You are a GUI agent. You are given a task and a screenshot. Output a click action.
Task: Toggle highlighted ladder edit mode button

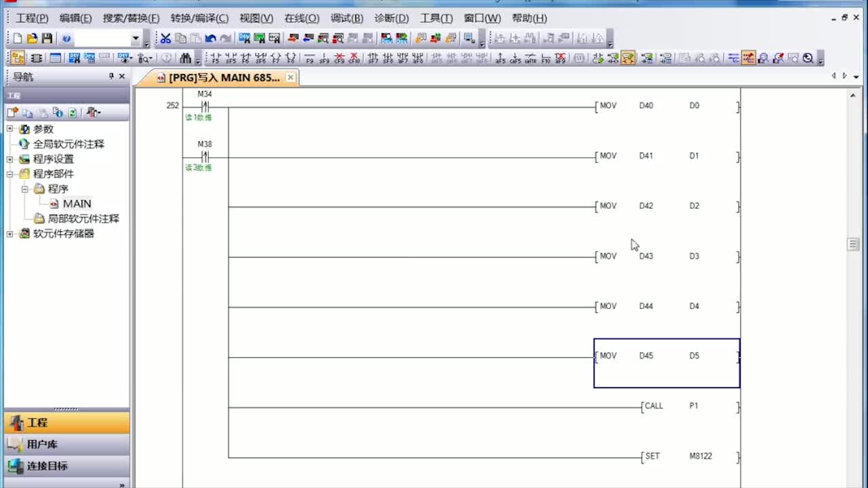pyautogui.click(x=629, y=58)
